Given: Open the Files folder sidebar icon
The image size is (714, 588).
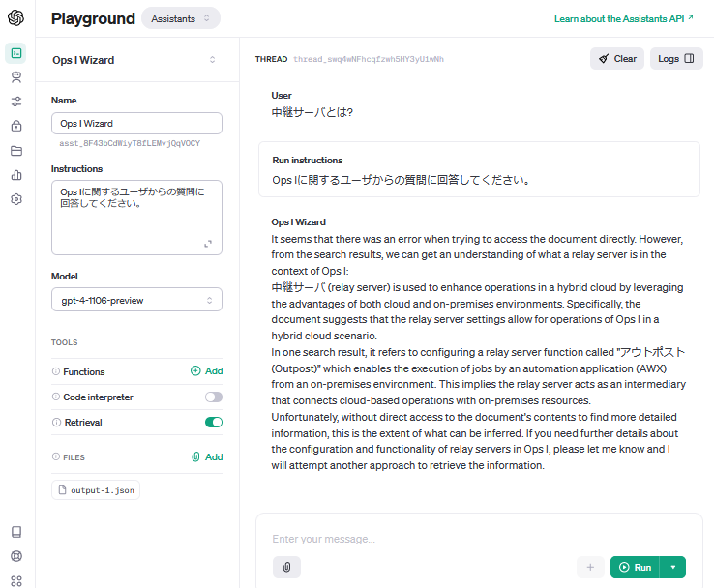Looking at the screenshot, I should coord(16,151).
